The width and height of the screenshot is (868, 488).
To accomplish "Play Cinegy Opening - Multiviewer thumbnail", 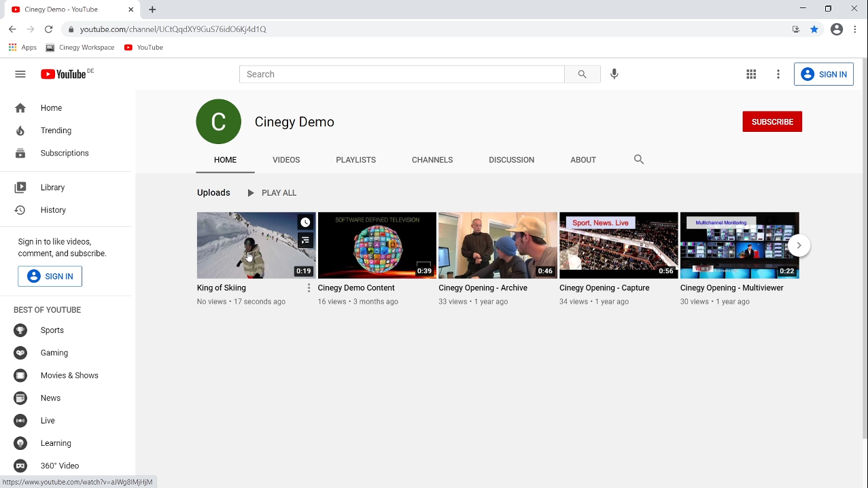I will [x=740, y=245].
